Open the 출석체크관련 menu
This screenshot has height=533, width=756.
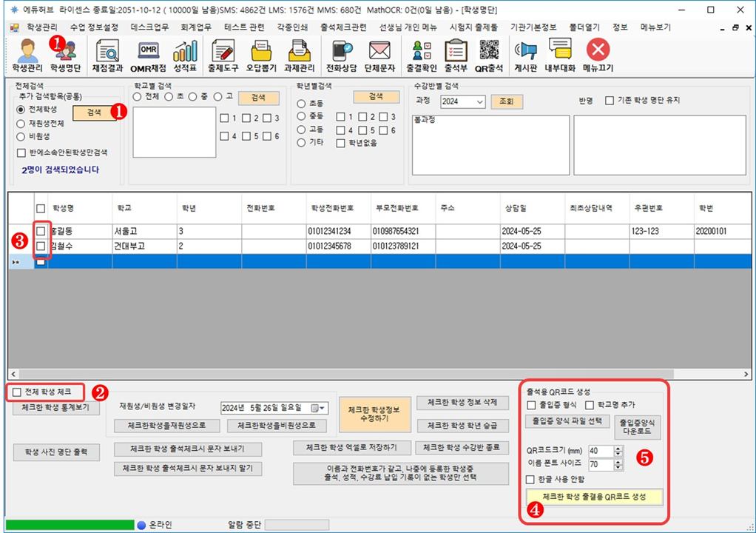pyautogui.click(x=343, y=27)
